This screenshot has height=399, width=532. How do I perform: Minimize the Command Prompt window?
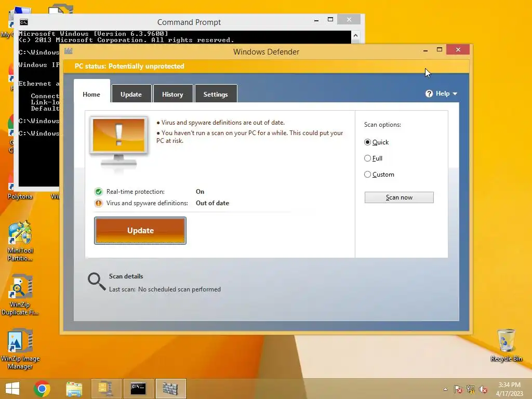(x=316, y=20)
